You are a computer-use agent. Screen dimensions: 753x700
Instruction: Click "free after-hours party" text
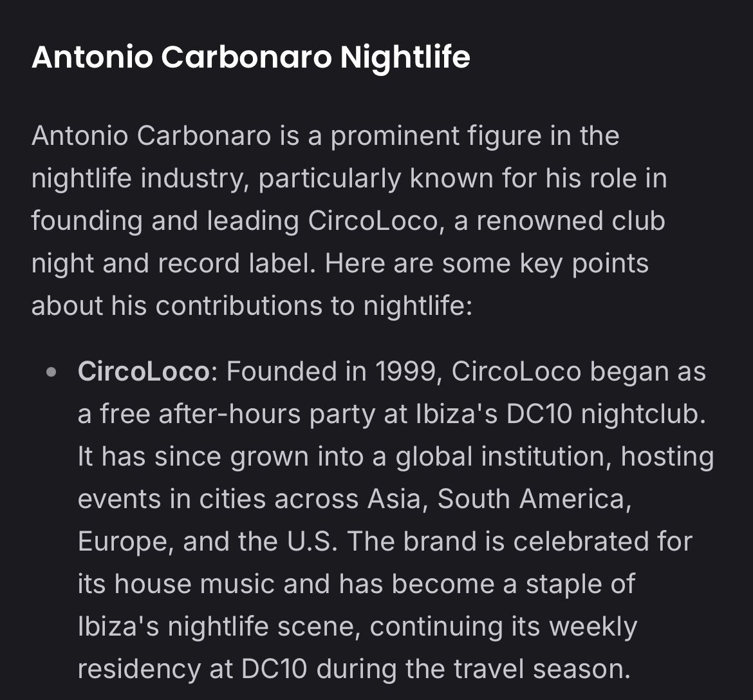point(237,415)
